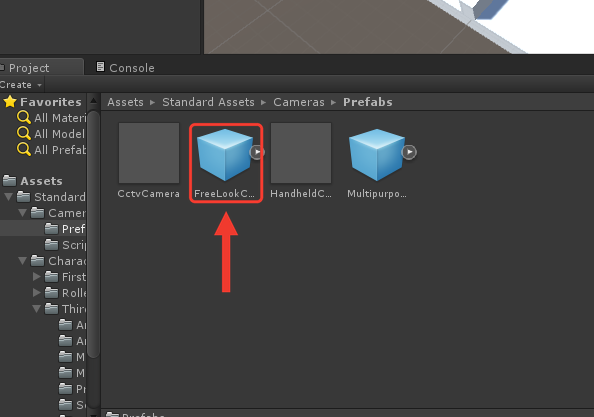594x417 pixels.
Task: Switch to the Console tab
Action: 125,68
